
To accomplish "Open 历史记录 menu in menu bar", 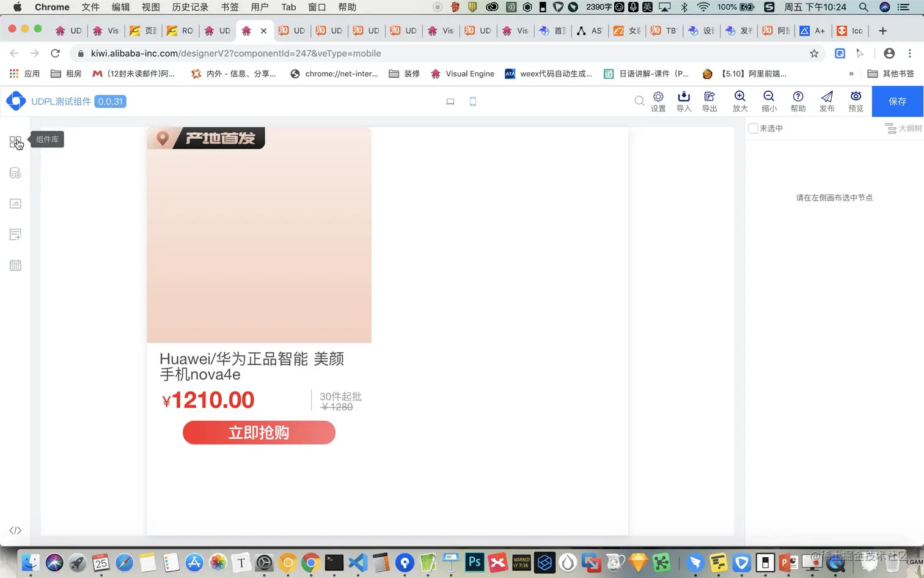I will point(190,7).
